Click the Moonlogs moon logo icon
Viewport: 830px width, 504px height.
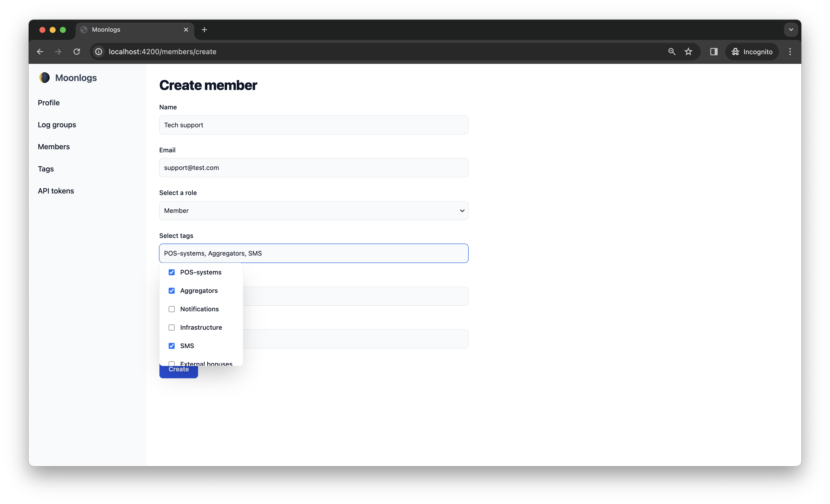[44, 78]
